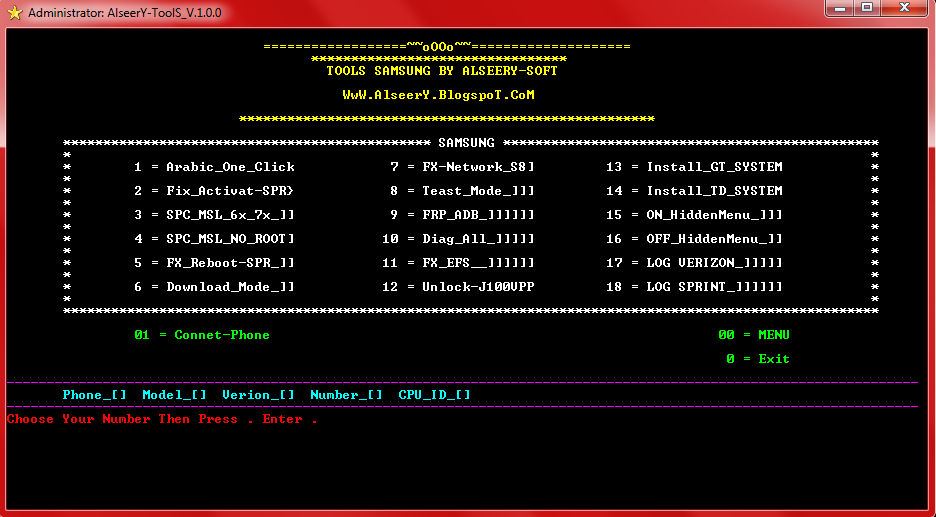Select option 10 Diag_All

click(458, 239)
